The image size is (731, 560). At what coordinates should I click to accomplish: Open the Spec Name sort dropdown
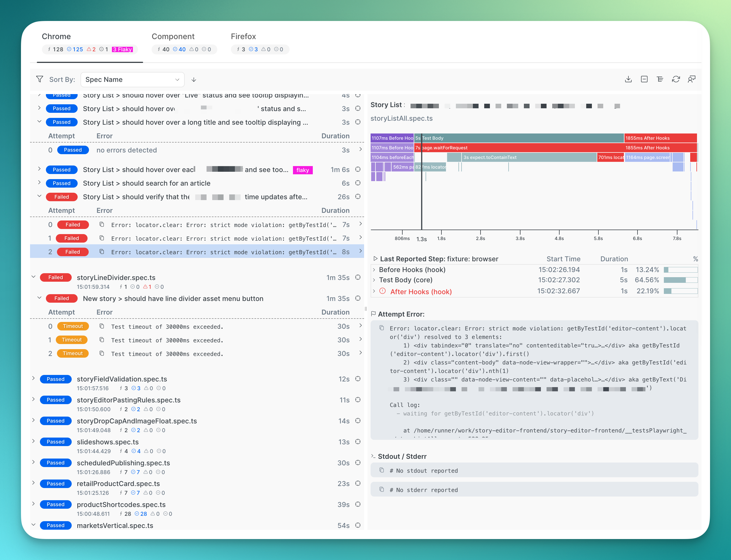pos(132,80)
